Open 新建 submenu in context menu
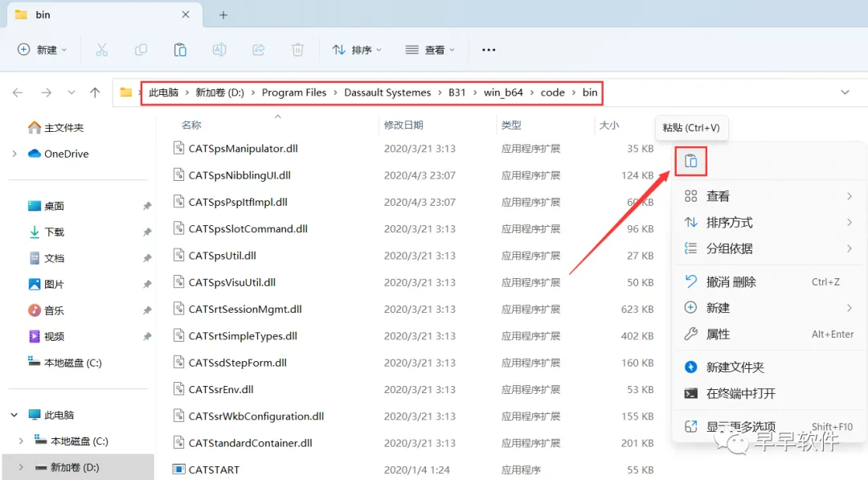The height and width of the screenshot is (480, 868). pos(769,308)
